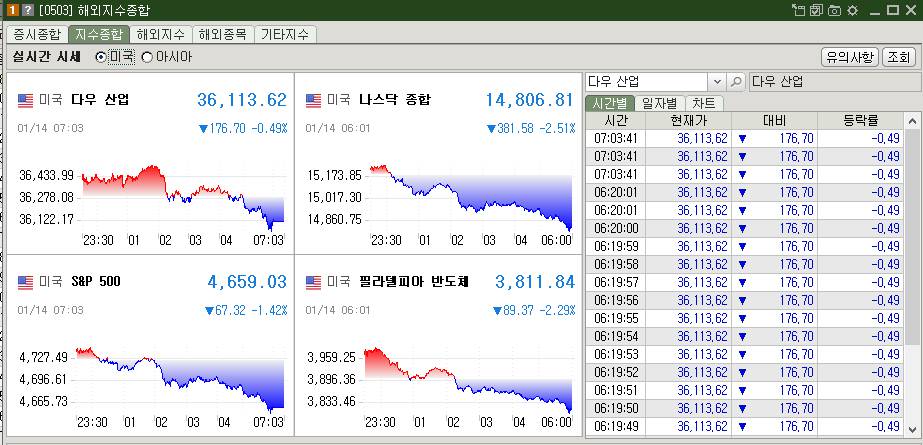Click the 나스닥 종합 intraday chart

(x=470, y=197)
